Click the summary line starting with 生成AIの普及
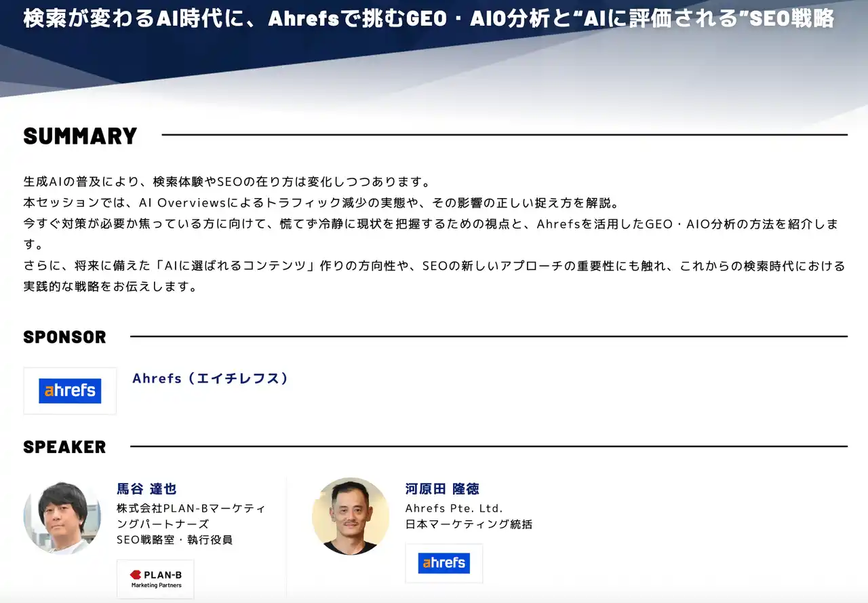Viewport: 868px width, 603px height. 227,182
